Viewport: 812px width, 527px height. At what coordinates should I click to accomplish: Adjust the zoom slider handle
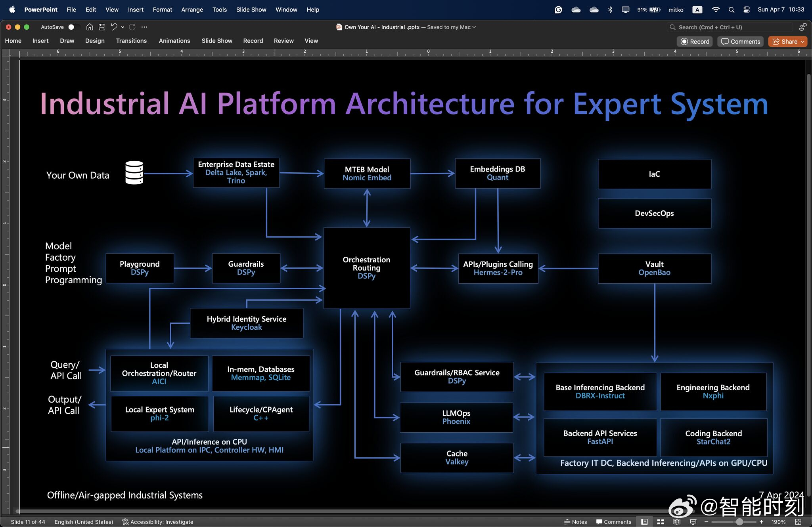(x=739, y=522)
